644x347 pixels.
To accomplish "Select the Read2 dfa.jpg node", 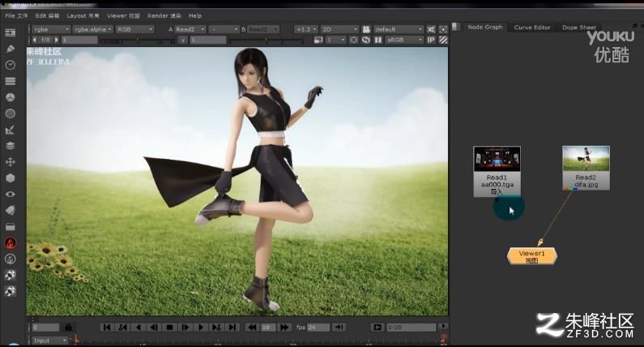I will click(x=586, y=168).
